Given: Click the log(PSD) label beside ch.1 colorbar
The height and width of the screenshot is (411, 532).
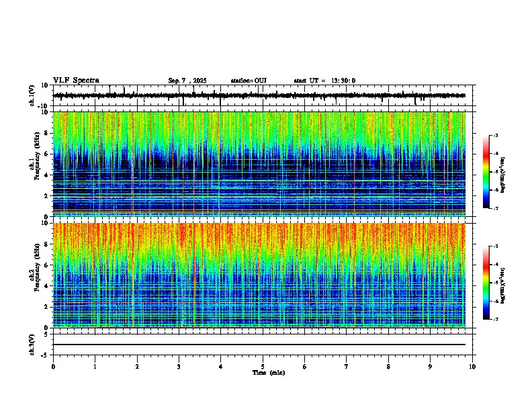Looking at the screenshot, I should [503, 175].
